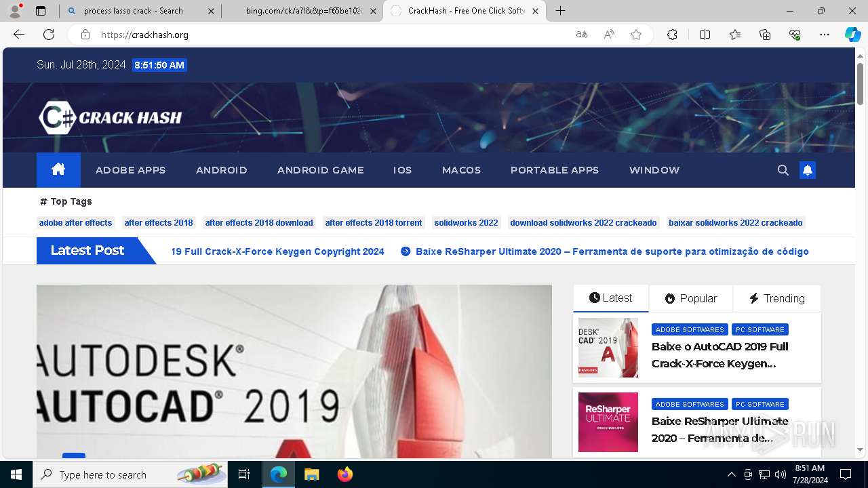Click the after effects 2018 torrent tag

[x=374, y=222]
